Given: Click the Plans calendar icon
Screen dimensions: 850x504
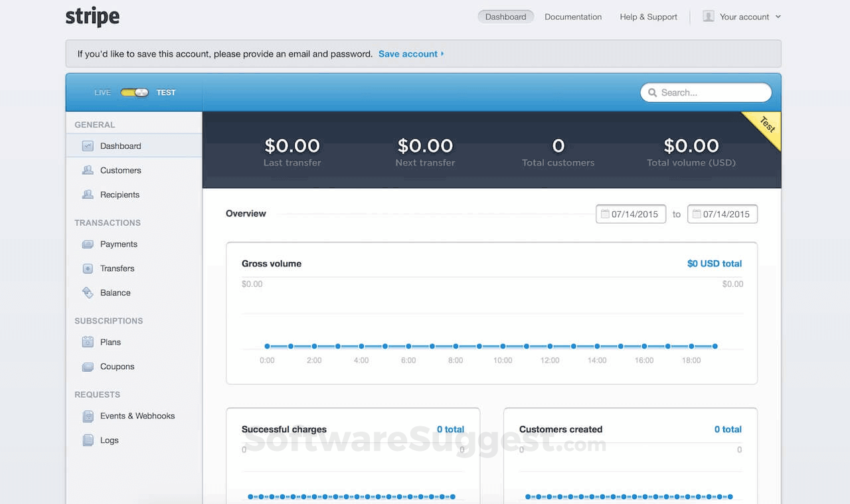Looking at the screenshot, I should pyautogui.click(x=88, y=341).
